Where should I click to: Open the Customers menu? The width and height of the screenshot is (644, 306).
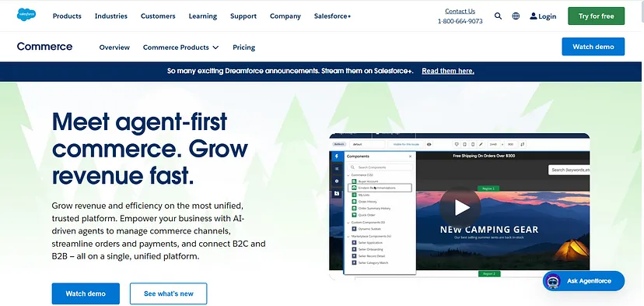click(x=158, y=16)
